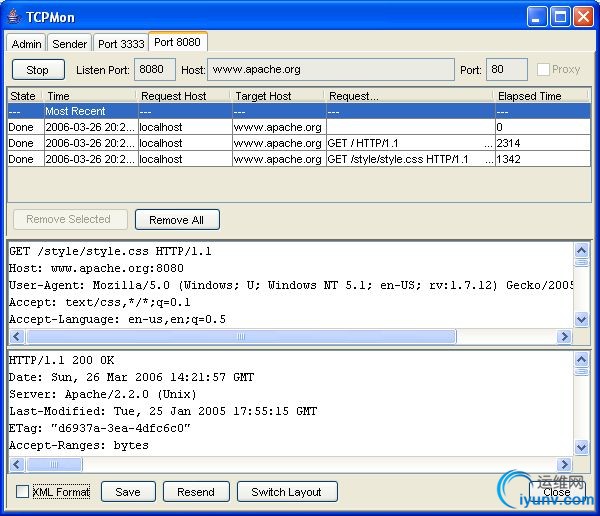Click the Switch Layout button

click(x=287, y=492)
